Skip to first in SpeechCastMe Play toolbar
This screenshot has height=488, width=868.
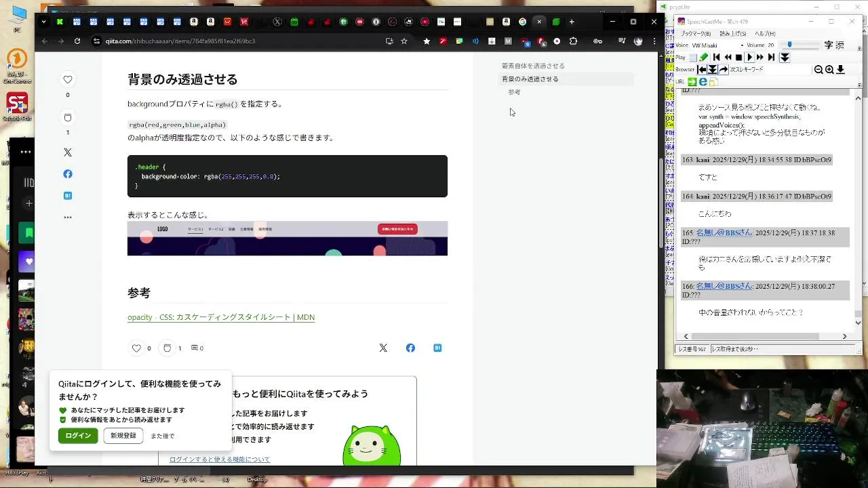click(x=716, y=57)
